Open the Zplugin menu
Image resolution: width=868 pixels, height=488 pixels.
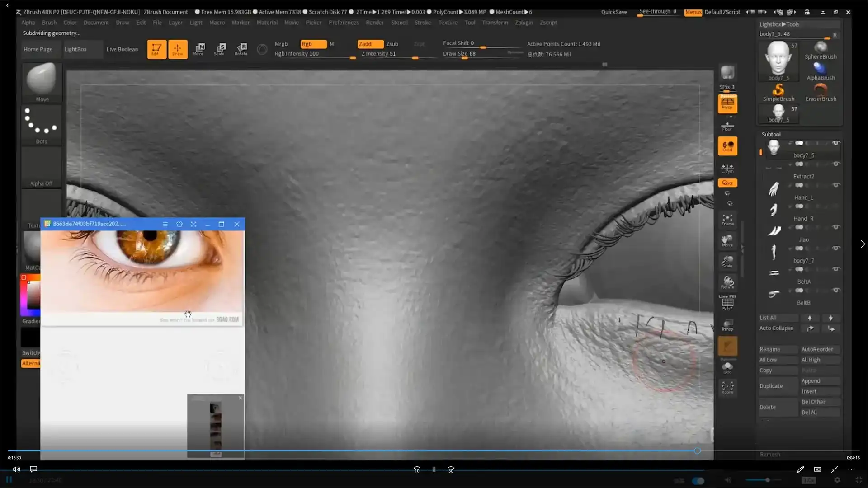coord(524,23)
